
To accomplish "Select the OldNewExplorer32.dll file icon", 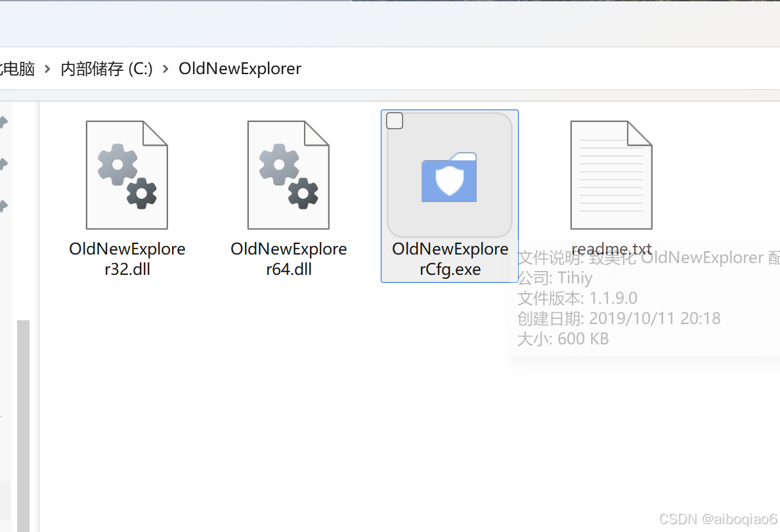I will coord(127,175).
